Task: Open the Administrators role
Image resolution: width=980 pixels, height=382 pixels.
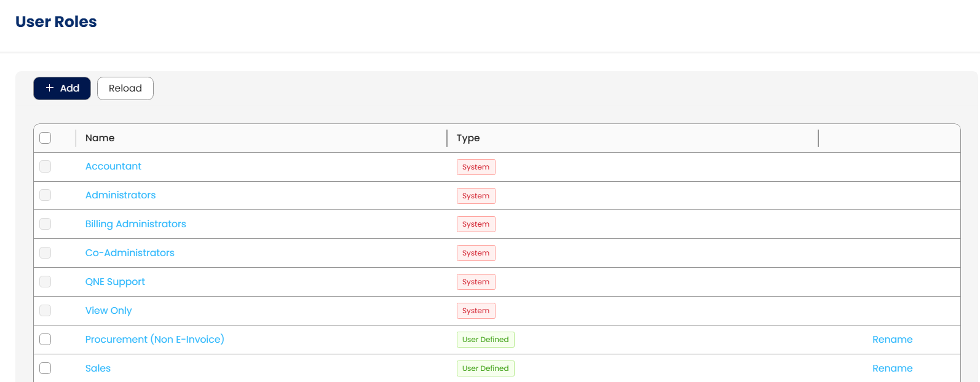Action: (x=121, y=195)
